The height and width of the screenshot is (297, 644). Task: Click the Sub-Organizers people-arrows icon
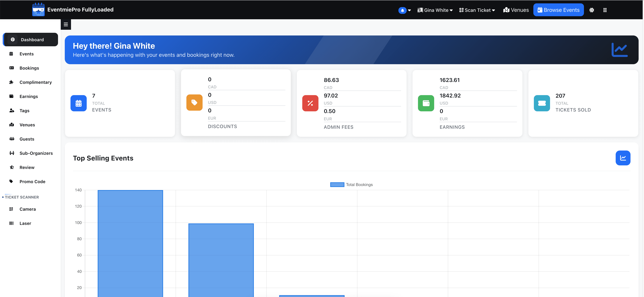12,153
